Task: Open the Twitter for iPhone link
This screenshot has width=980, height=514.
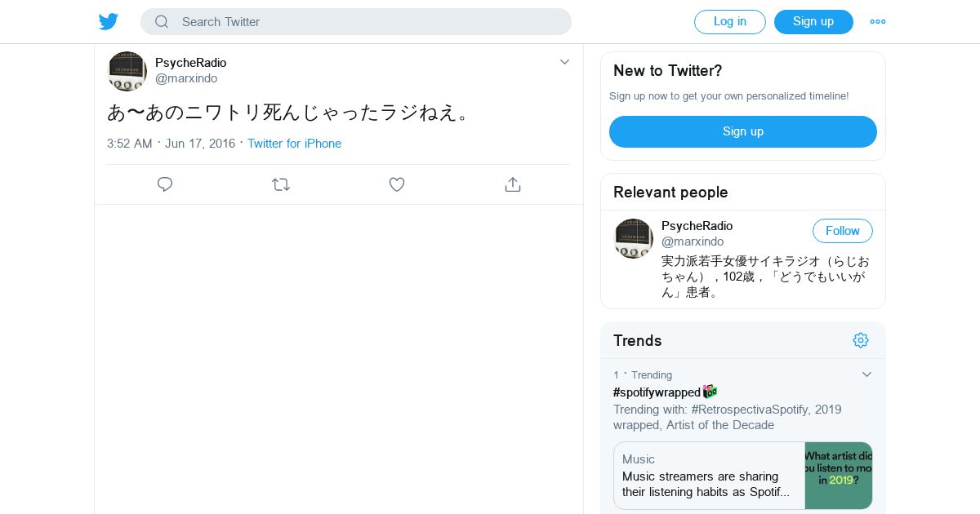Action: coord(294,144)
